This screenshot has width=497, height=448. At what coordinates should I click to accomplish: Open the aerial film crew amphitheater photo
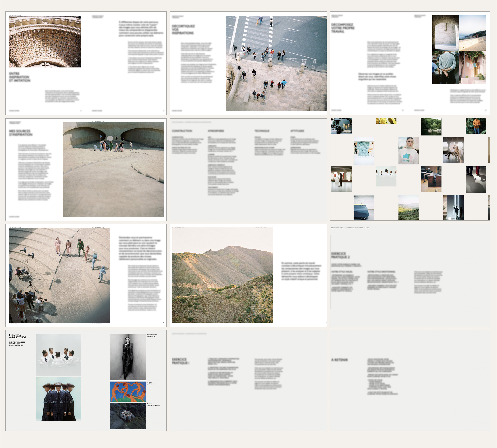[x=60, y=275]
